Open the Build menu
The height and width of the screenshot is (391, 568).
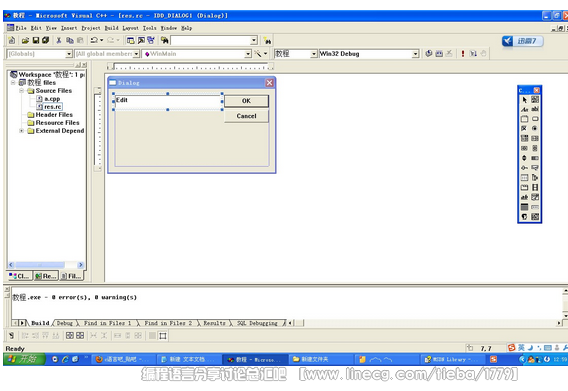(x=112, y=28)
